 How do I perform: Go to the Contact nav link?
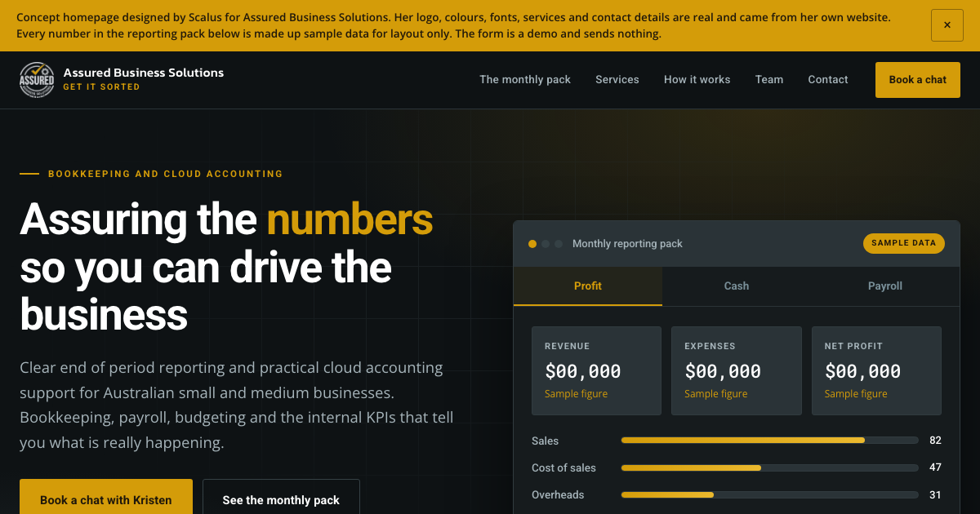tap(828, 80)
